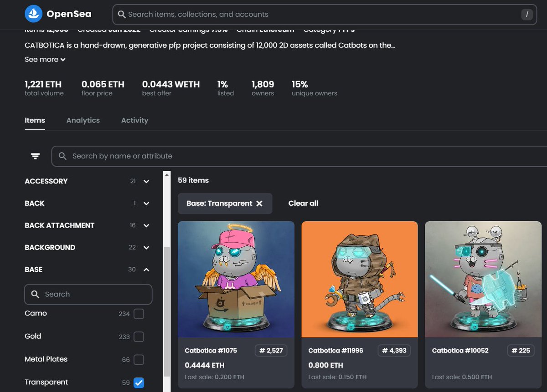Click the 0.800 ETH price

325,365
